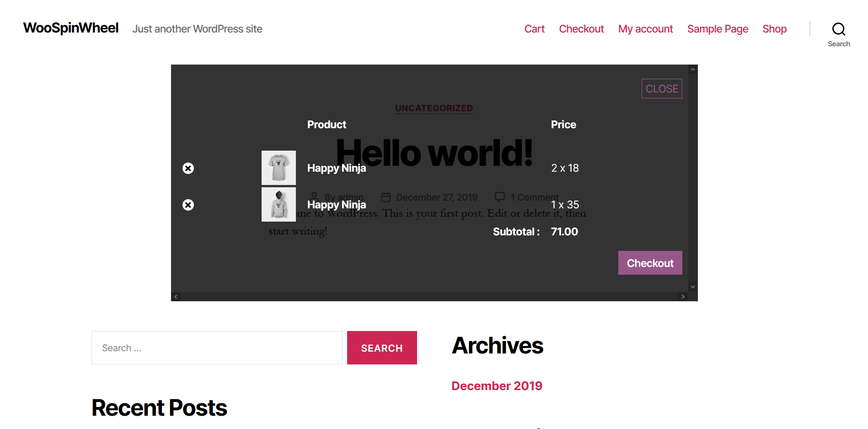Remove the second Happy Ninja from cart
This screenshot has height=429, width=868.
188,205
